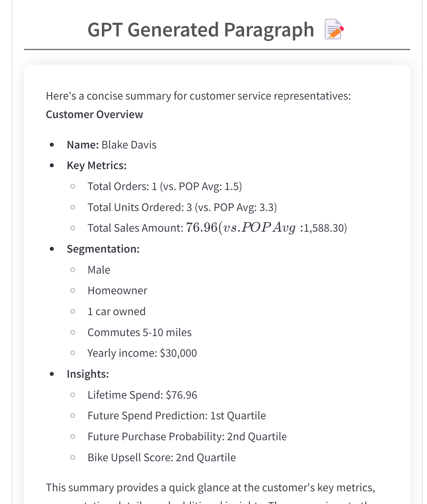Select the Key Metrics label
The image size is (427, 504).
click(x=97, y=165)
